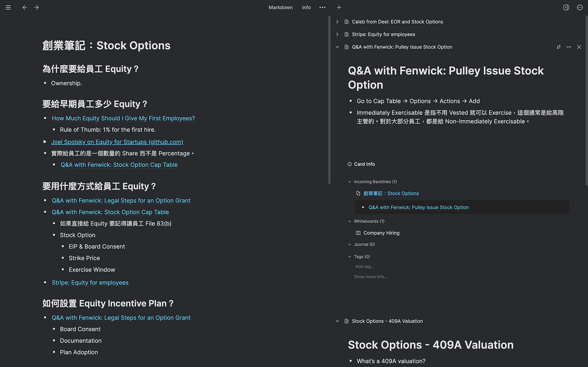This screenshot has height=367, width=588.
Task: Expand the Caleb from Deel card
Action: click(x=337, y=22)
